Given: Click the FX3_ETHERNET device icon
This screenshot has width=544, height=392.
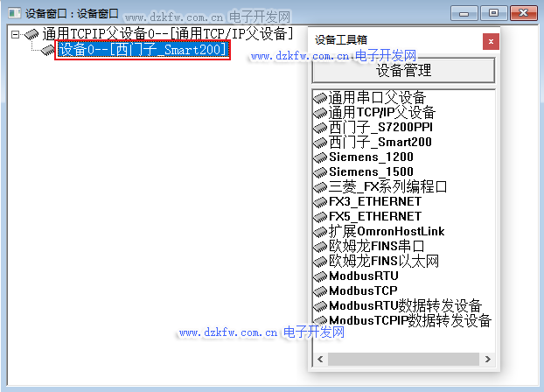Looking at the screenshot, I should tap(320, 202).
